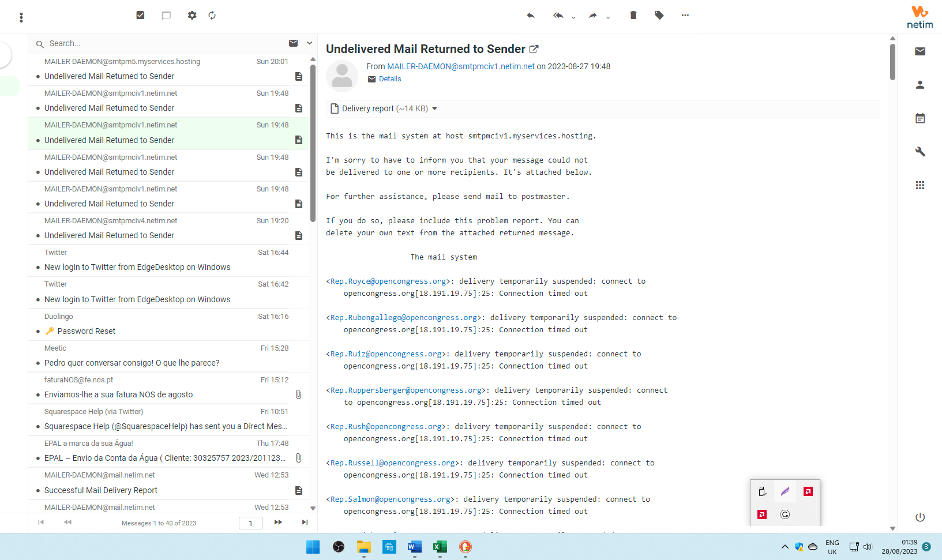Click the MAILER-DAEMON@smtpmciv1.netim.net sender link
The height and width of the screenshot is (560, 942).
[461, 66]
